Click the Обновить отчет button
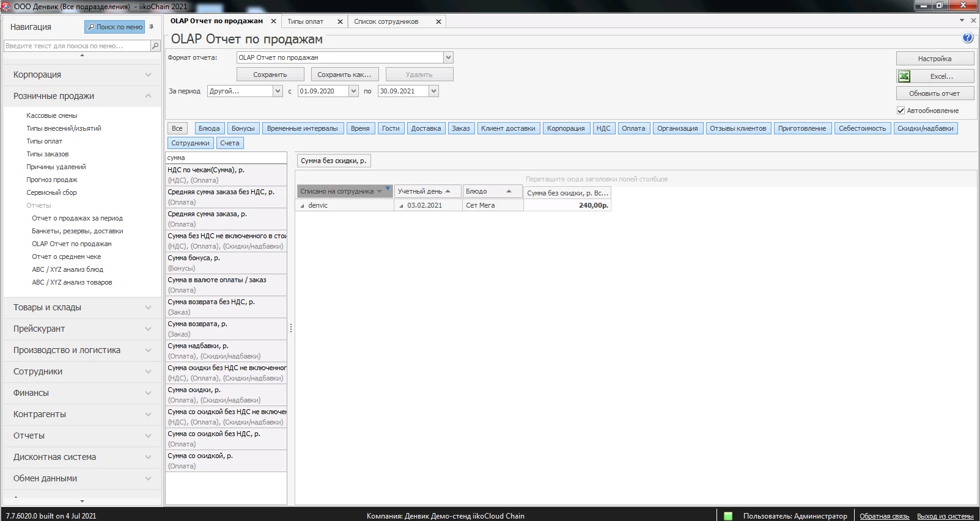Screen dimensions: 980x521 [934, 93]
